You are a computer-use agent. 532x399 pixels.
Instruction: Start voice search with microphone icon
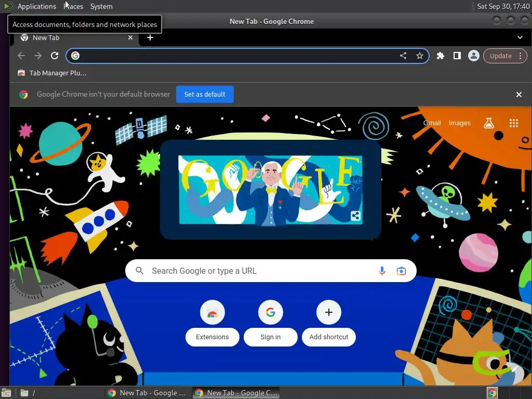coord(382,271)
